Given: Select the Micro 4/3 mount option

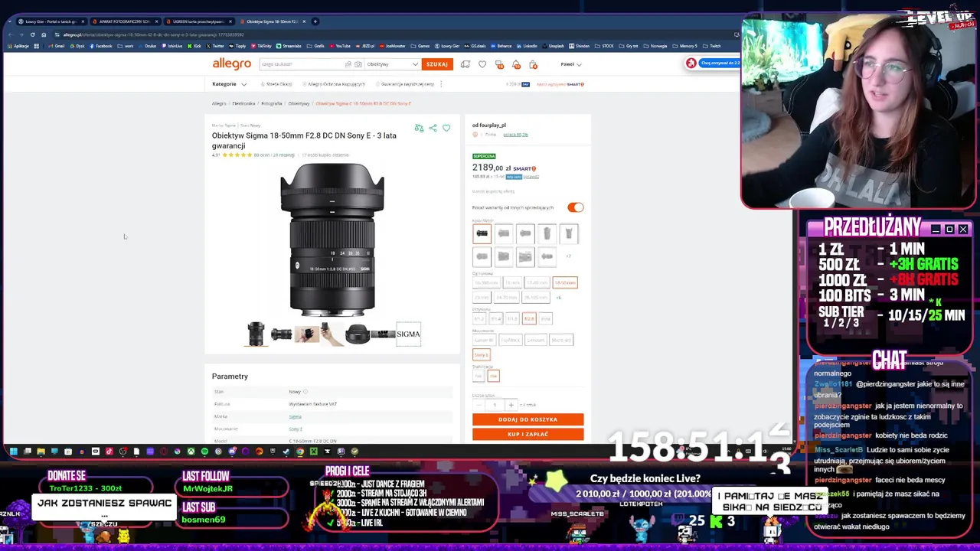Looking at the screenshot, I should [x=561, y=340].
